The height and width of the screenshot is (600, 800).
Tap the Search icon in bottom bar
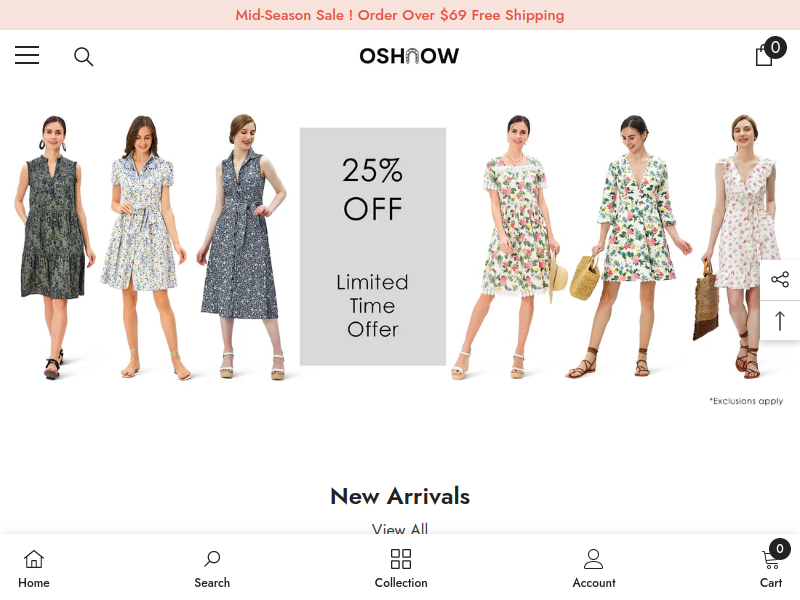212,568
